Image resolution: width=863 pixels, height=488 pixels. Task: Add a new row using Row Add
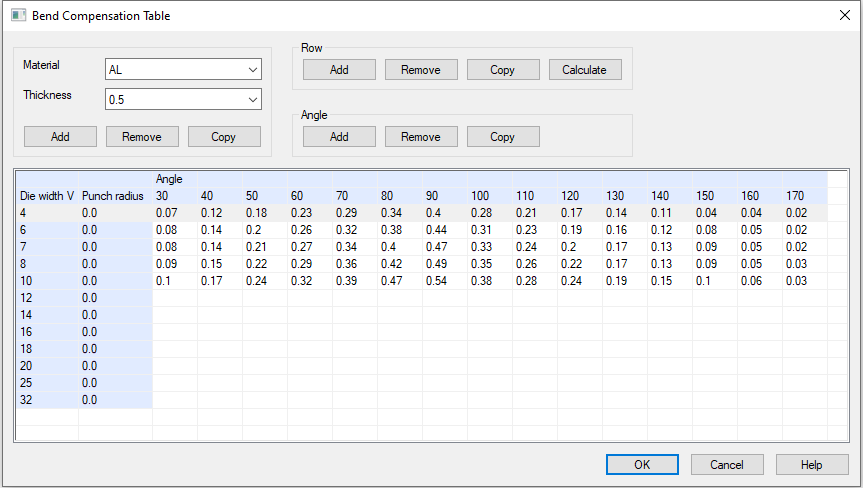click(339, 70)
